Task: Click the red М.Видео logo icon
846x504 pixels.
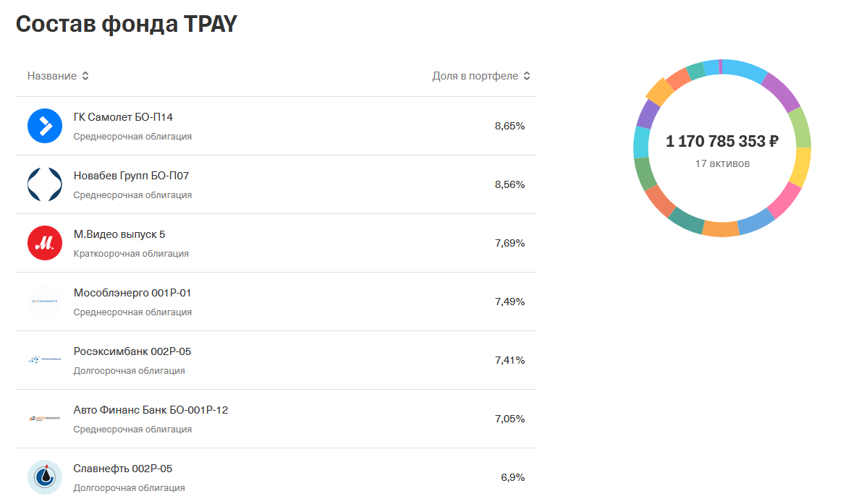Action: click(45, 243)
